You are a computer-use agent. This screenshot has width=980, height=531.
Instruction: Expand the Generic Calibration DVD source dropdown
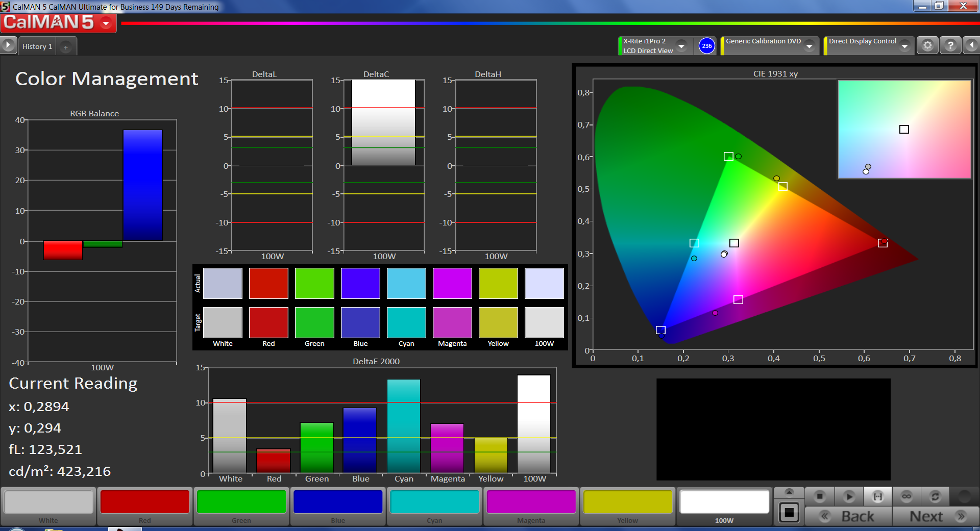click(809, 46)
